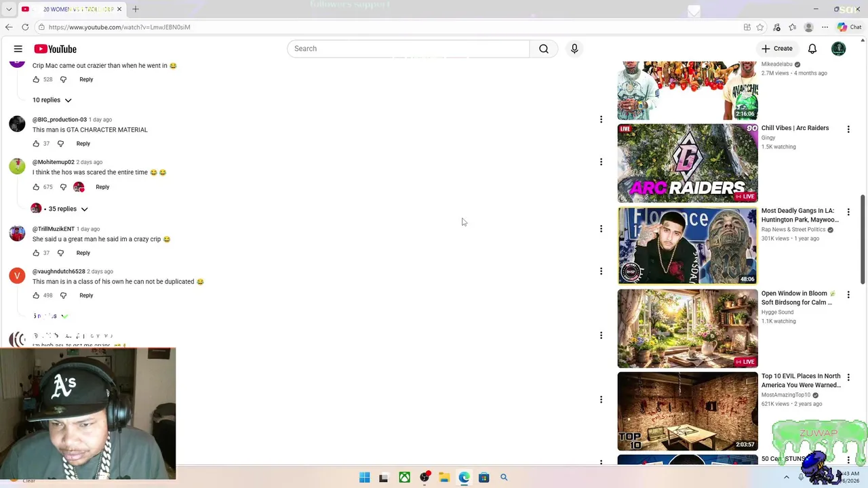Screen dimensions: 868x488
Task: Open options menu for @vaughndutch6528 comment
Action: [601, 271]
